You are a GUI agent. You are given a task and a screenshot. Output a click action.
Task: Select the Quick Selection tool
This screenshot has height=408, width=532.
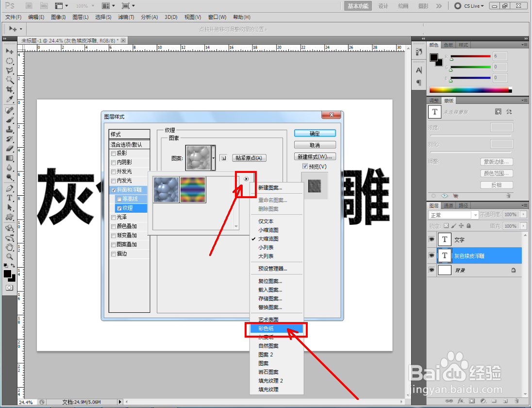10,80
